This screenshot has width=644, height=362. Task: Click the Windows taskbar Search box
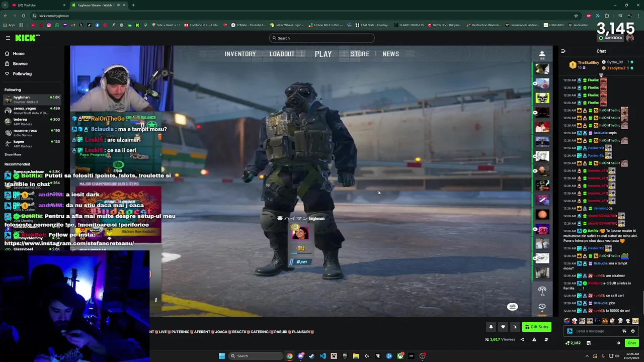[x=255, y=356]
